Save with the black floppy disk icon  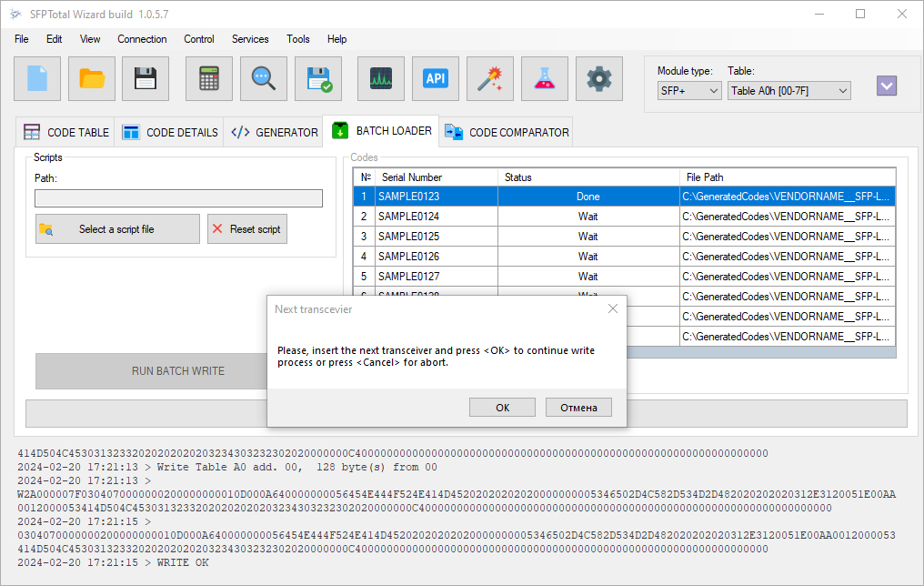pos(146,78)
